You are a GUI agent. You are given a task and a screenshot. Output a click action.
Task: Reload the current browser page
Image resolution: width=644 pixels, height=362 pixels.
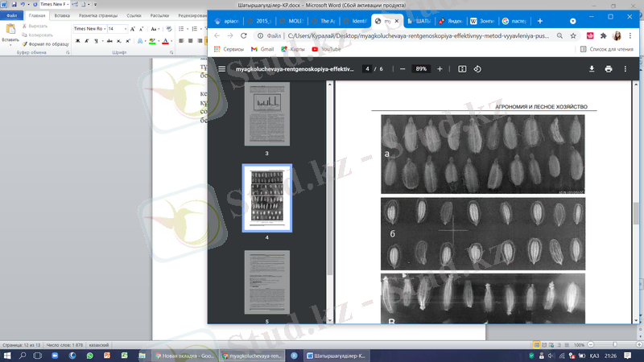pyautogui.click(x=244, y=36)
